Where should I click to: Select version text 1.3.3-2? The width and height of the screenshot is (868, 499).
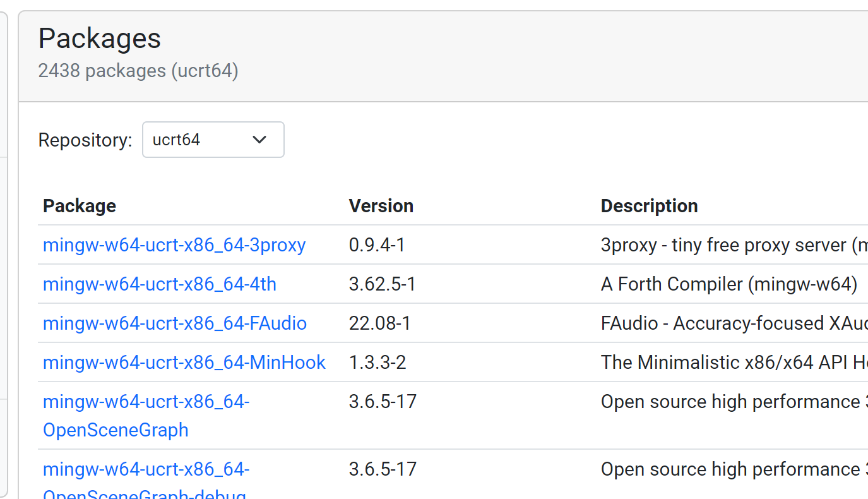click(378, 363)
